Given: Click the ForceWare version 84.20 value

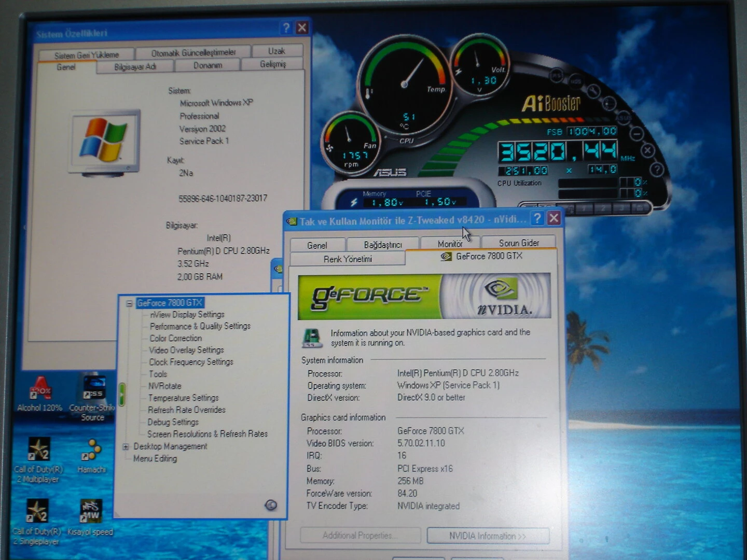Looking at the screenshot, I should click(x=407, y=493).
